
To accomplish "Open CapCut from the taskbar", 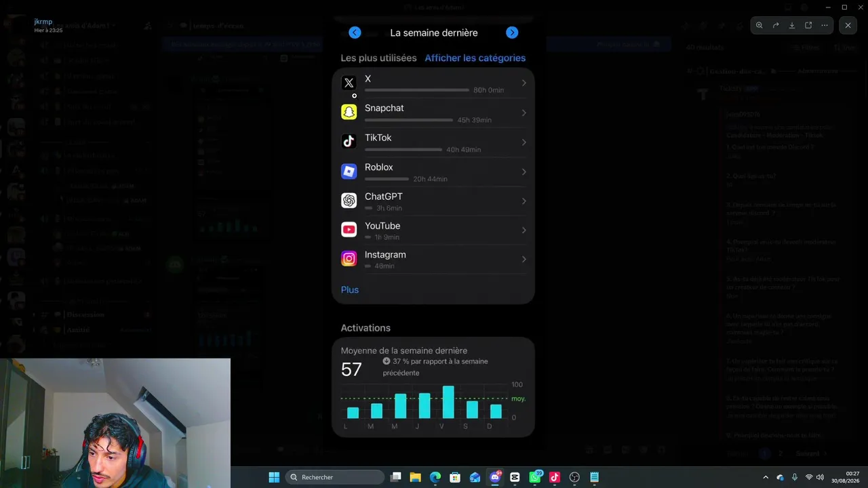I will [515, 477].
